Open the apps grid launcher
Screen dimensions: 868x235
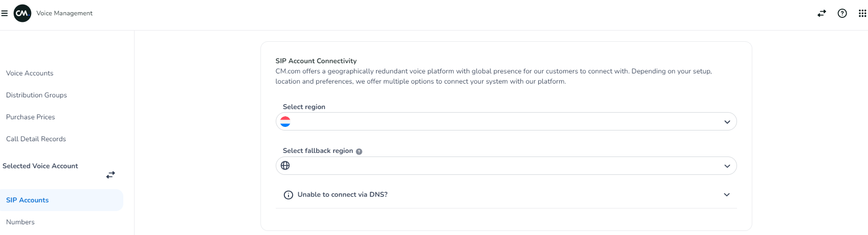click(862, 13)
